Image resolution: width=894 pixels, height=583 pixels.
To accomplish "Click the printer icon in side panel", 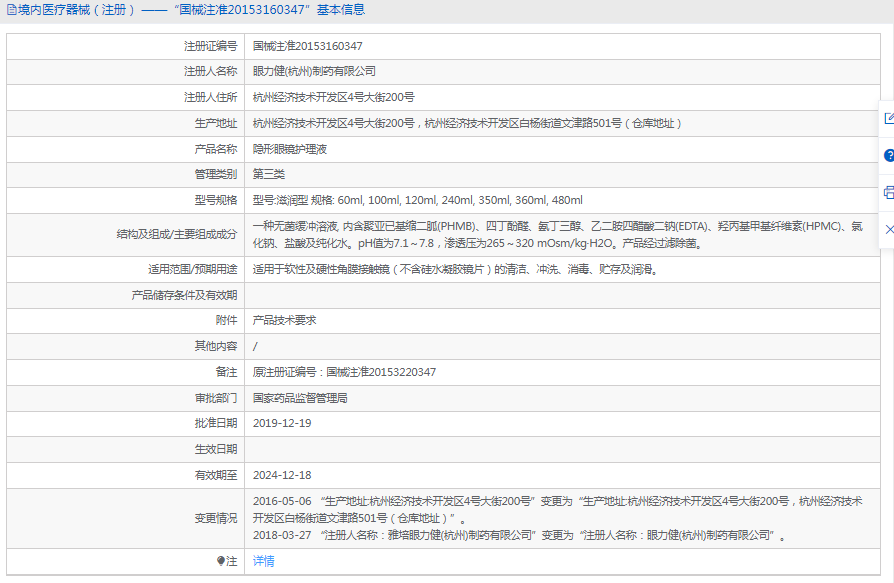I will [888, 192].
